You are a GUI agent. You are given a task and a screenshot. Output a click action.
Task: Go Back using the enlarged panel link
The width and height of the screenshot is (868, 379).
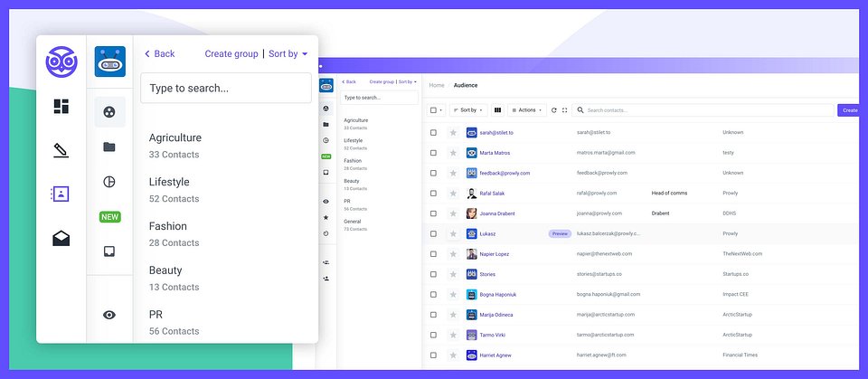pyautogui.click(x=159, y=53)
